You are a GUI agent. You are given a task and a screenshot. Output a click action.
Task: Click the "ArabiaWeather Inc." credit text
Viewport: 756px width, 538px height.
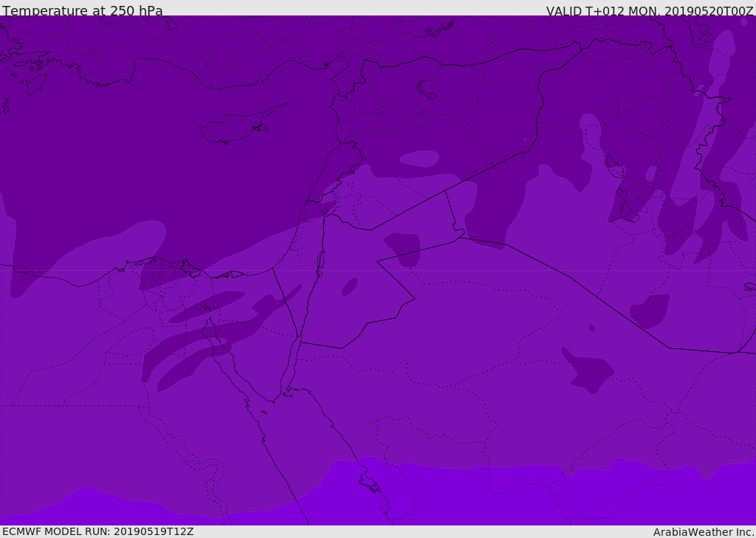tap(703, 532)
